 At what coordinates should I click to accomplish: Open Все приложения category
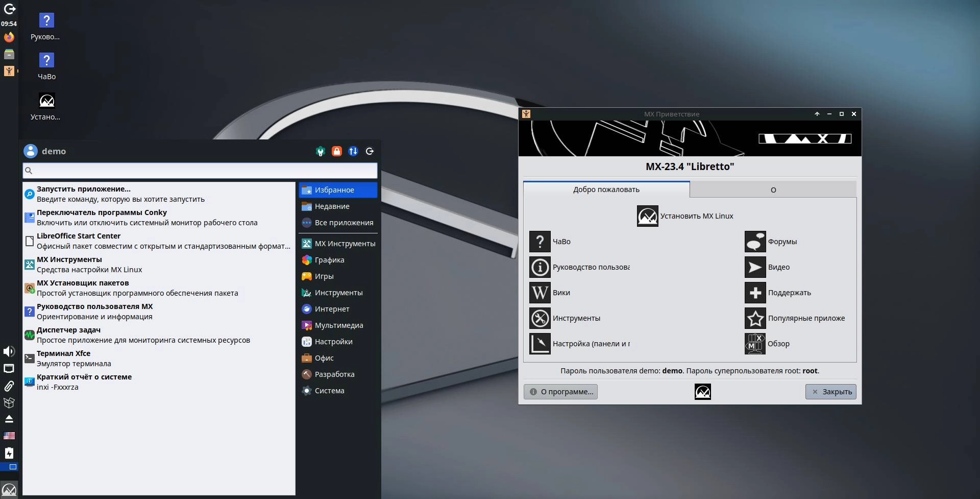[x=338, y=223]
